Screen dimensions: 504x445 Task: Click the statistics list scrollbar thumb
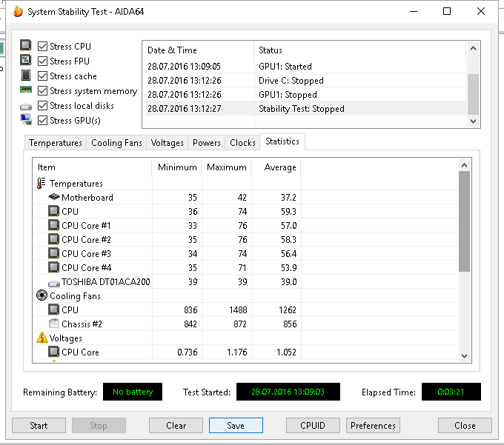464,221
